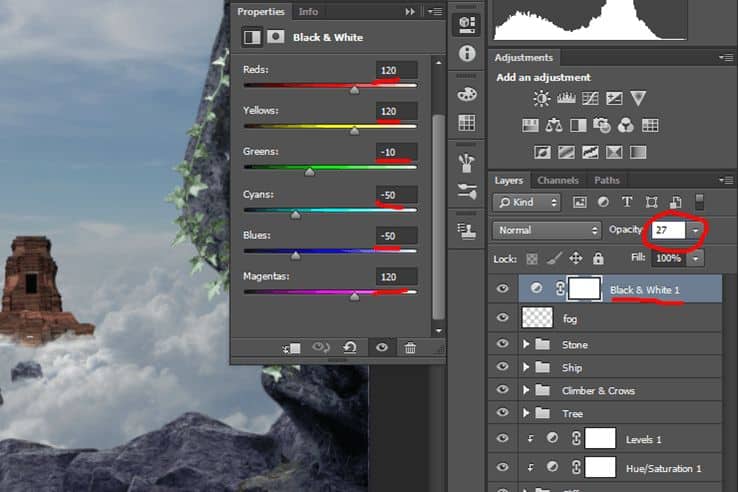This screenshot has height=492, width=738.
Task: Hide the fog layer
Action: [x=502, y=317]
